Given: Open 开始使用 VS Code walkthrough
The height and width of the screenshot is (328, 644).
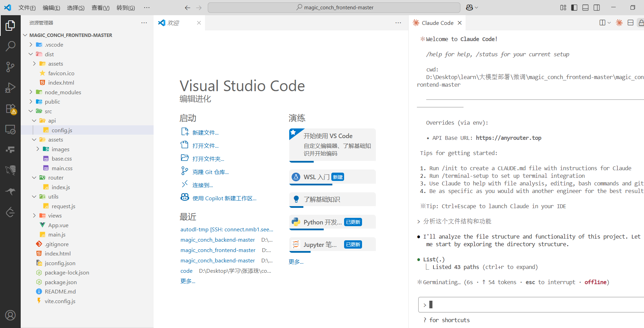Looking at the screenshot, I should point(332,145).
